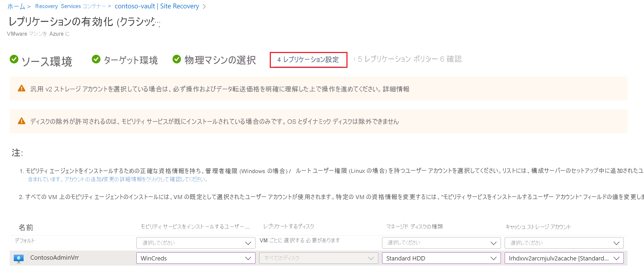Screen dimensions: 644x274
Task: Click the ホーム breadcrumb link
Action: [16, 6]
